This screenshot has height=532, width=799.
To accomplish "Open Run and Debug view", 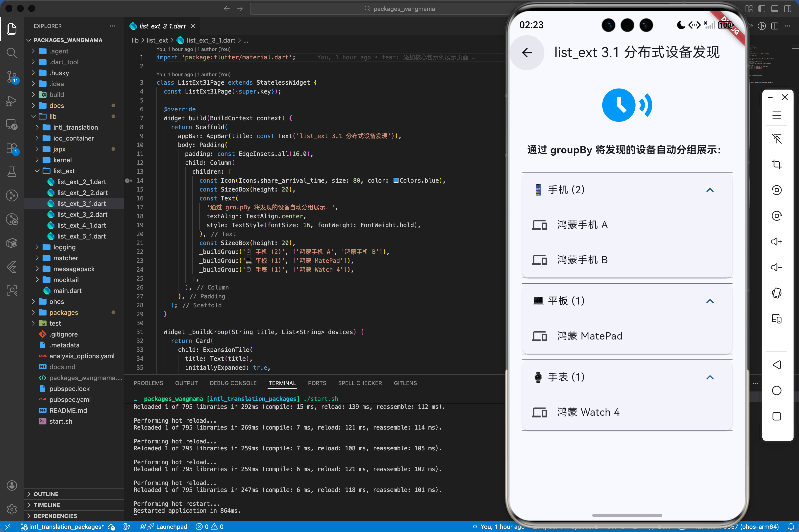I will [12, 101].
